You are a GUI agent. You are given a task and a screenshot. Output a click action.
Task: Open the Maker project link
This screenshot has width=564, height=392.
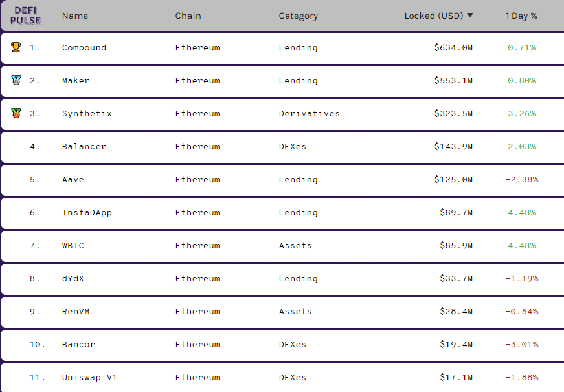coord(76,80)
